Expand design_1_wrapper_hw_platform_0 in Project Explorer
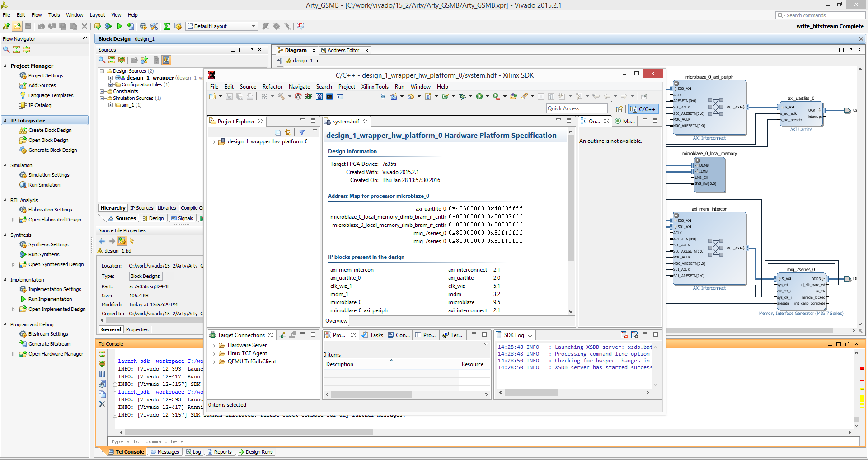868x460 pixels. 214,141
